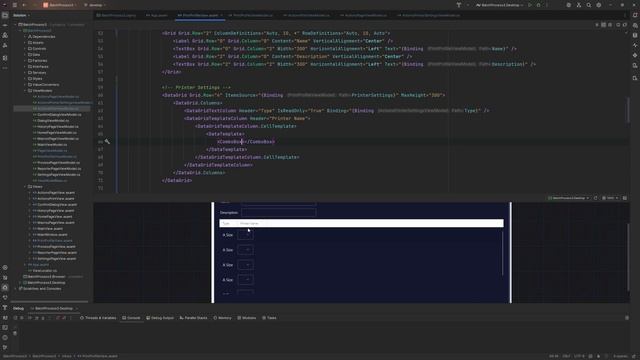Switch to Threads & Variables tab
The image size is (640, 360).
(x=98, y=318)
